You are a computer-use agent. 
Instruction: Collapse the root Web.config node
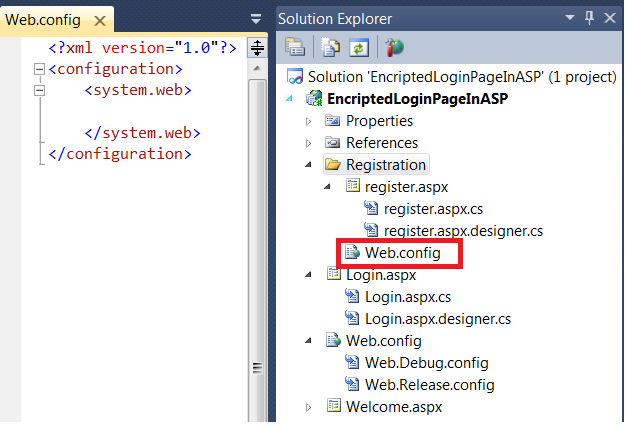pyautogui.click(x=308, y=341)
